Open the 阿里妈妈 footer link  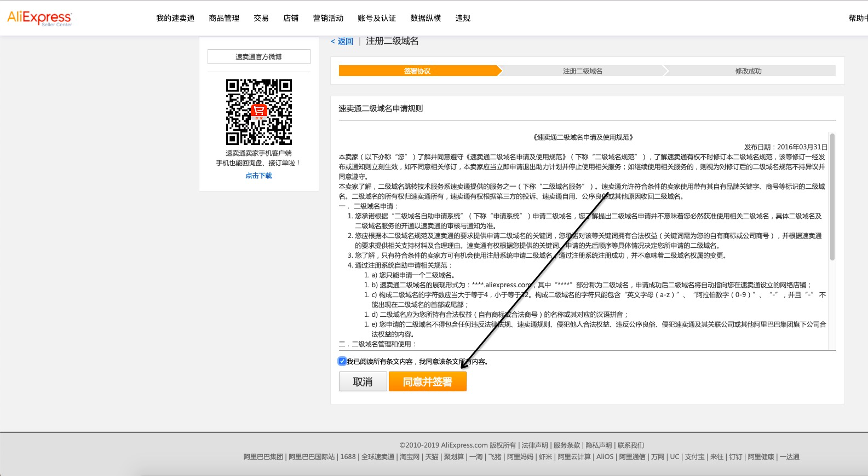click(x=520, y=457)
